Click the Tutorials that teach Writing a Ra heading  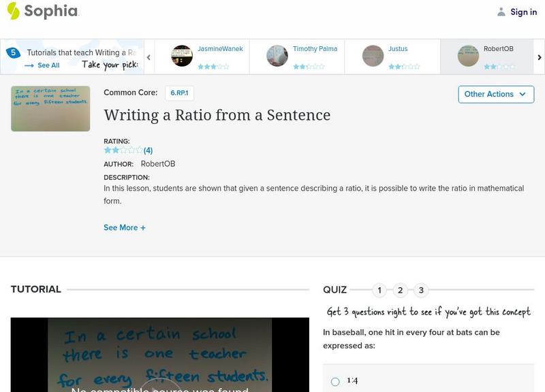coord(82,53)
